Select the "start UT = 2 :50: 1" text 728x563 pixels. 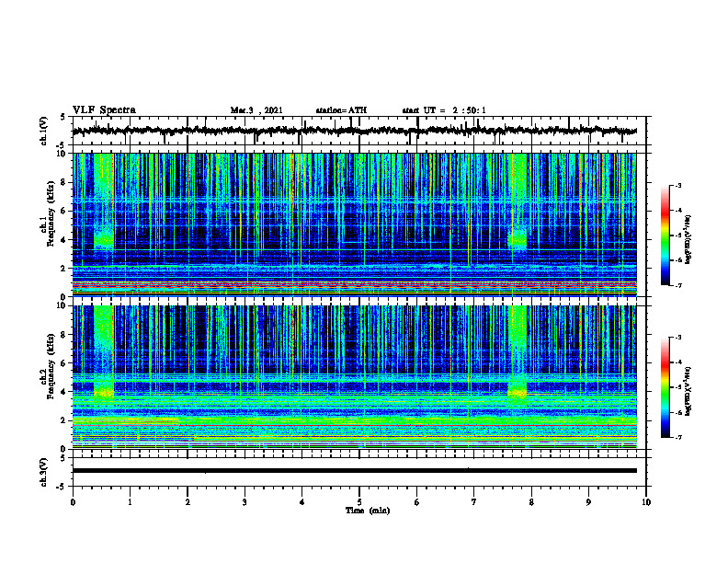444,110
